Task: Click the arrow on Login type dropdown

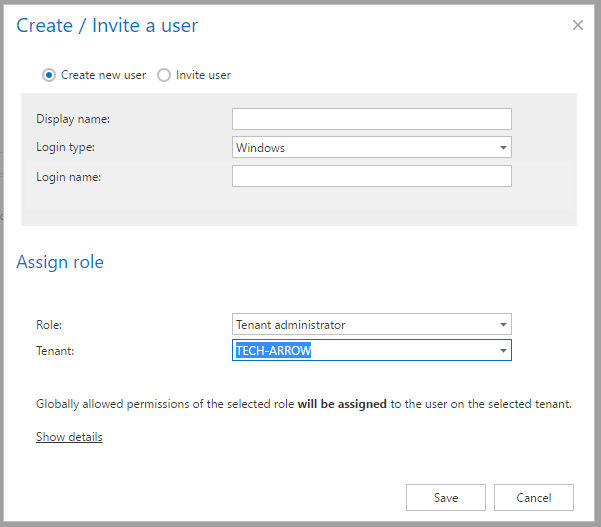Action: [x=502, y=148]
